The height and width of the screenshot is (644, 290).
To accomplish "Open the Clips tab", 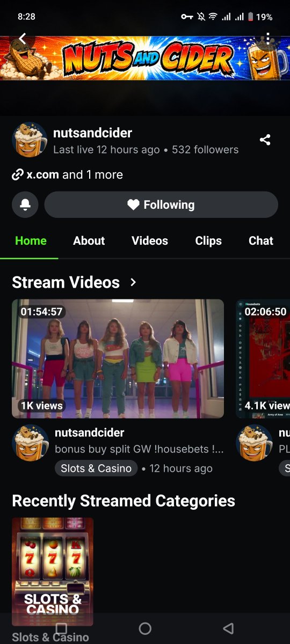I will point(208,240).
